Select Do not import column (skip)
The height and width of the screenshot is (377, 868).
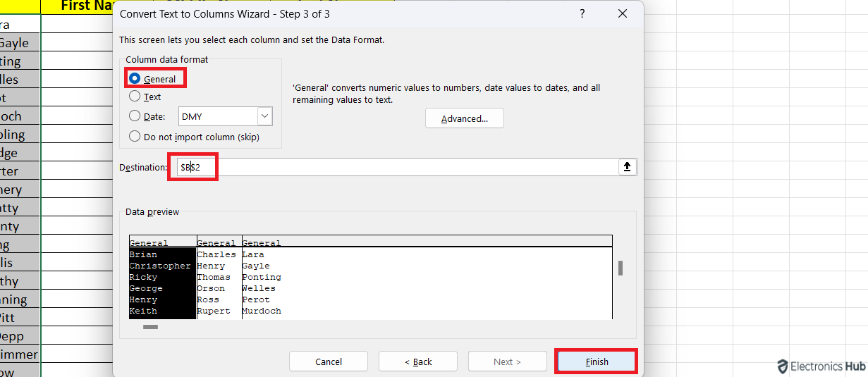tap(135, 137)
